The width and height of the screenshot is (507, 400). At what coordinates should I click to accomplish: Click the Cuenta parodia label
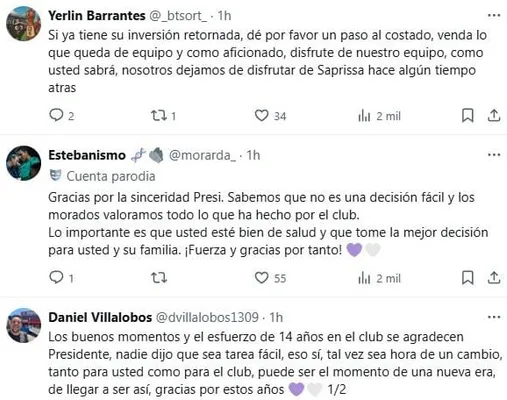(x=111, y=176)
